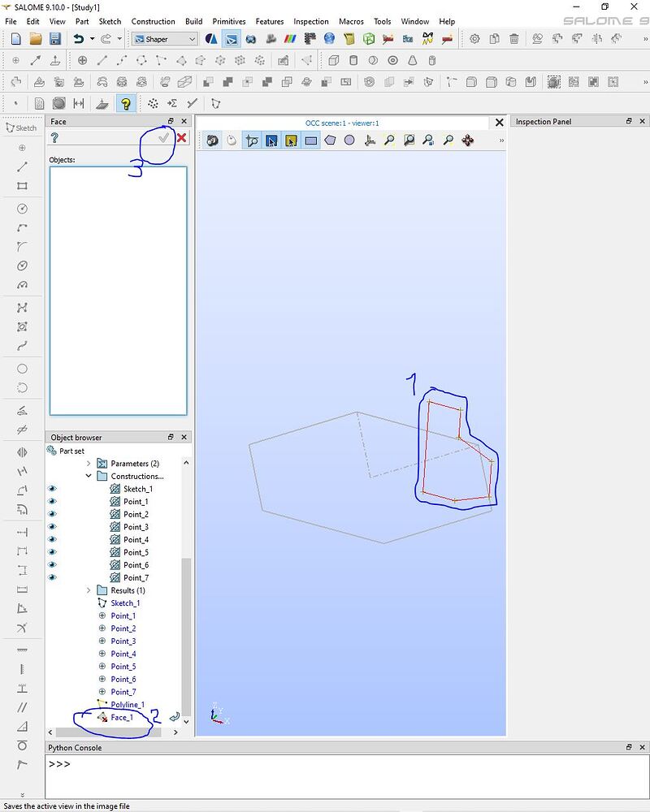Open the Redo history dropdown arrow
The image size is (650, 812).
click(119, 39)
